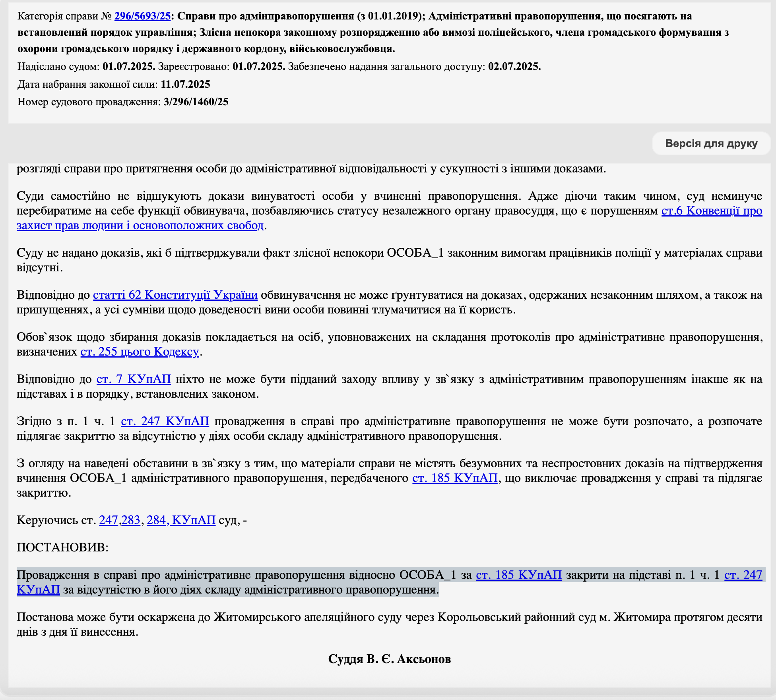Click the 247 link after 'Керуючись ст.'

[108, 520]
